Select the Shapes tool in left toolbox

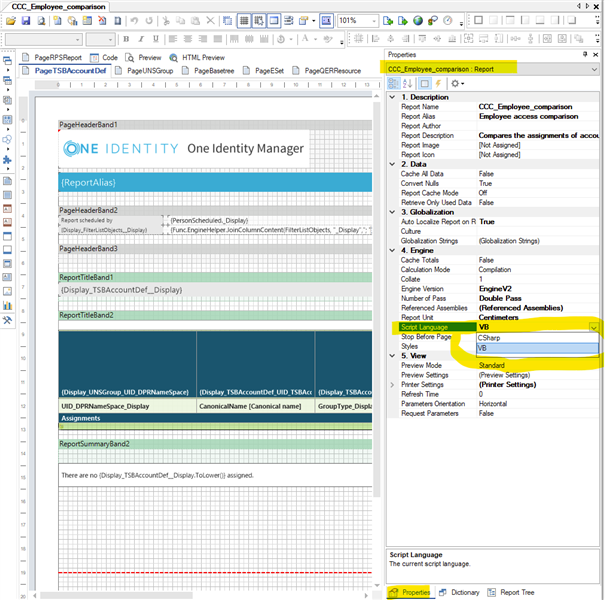(7, 139)
